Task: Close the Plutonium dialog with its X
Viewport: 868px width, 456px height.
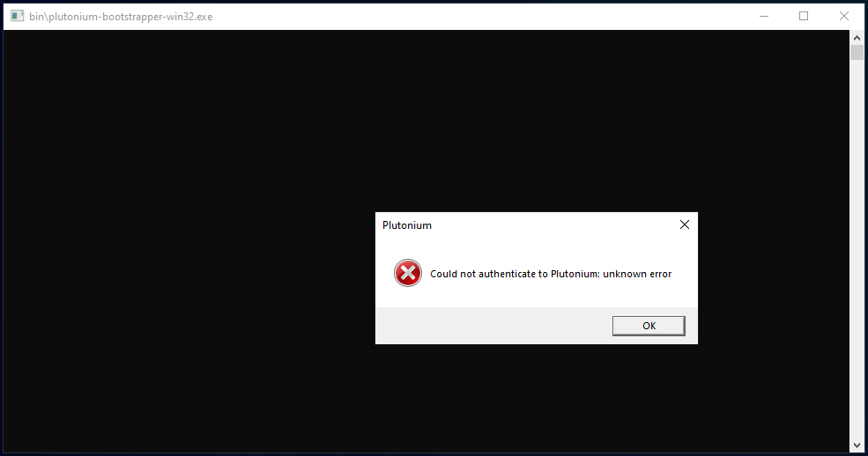Action: 685,224
